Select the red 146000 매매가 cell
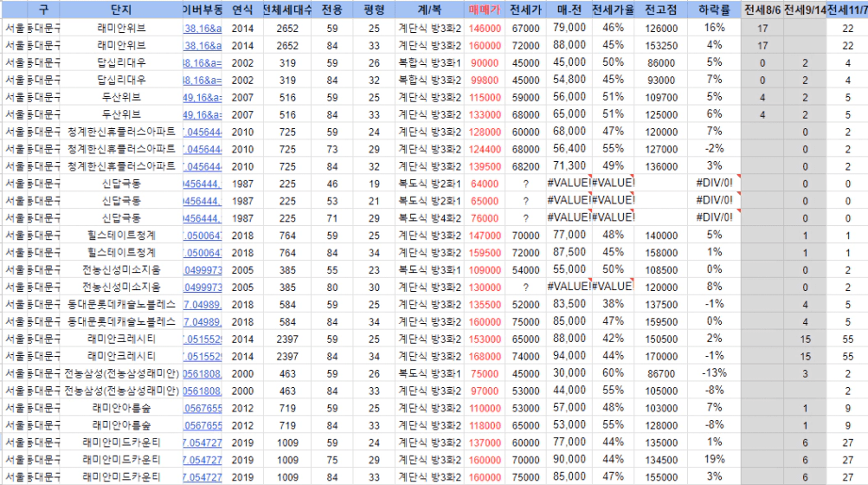The width and height of the screenshot is (868, 485). click(485, 28)
